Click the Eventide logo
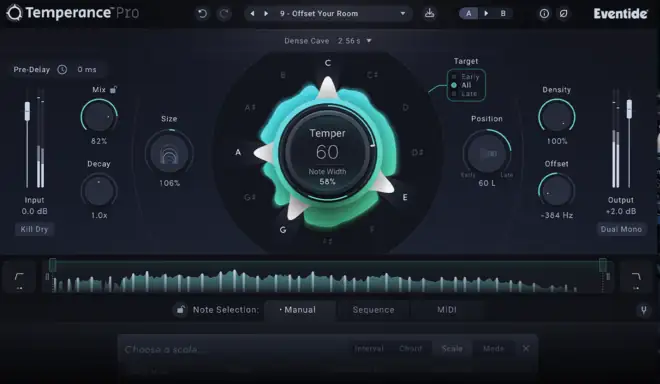The image size is (660, 384). coord(620,14)
